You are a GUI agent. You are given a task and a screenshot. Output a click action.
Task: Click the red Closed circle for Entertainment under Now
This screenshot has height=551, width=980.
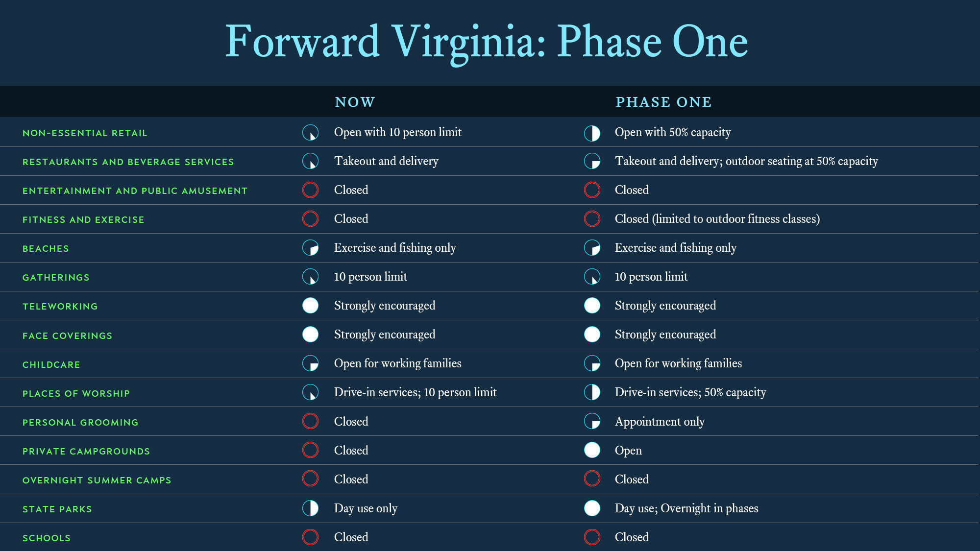[x=310, y=190]
